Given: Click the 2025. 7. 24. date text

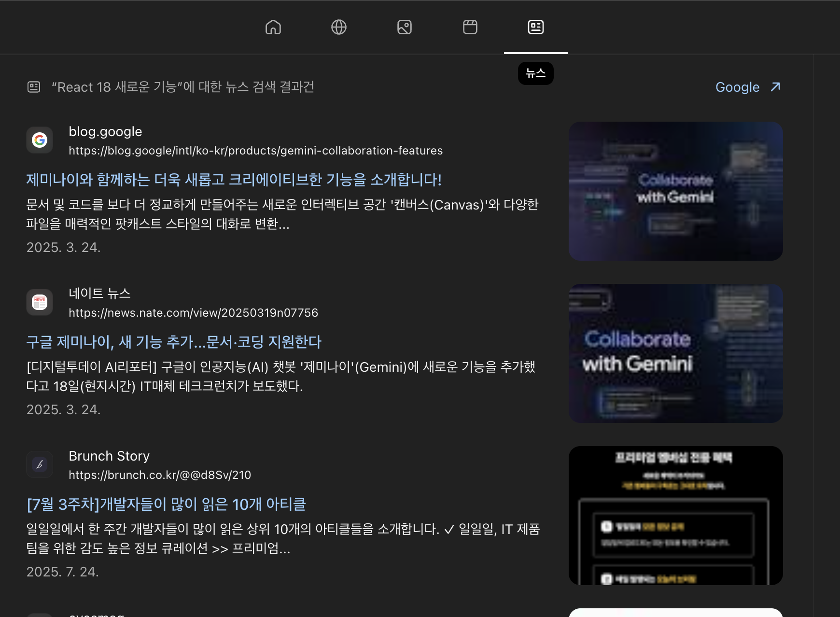Looking at the screenshot, I should tap(62, 572).
